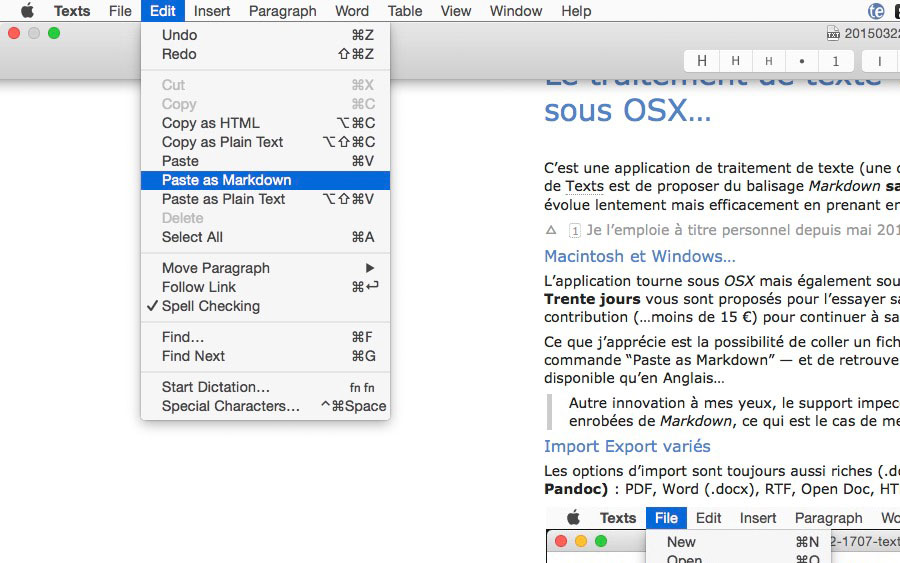Open the Insert menu

tap(212, 11)
